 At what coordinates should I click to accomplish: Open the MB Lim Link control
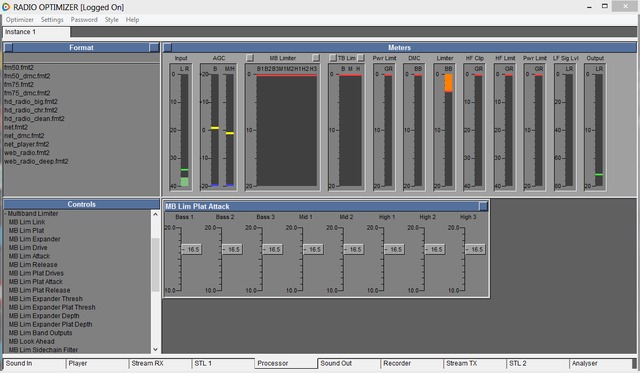click(x=27, y=222)
